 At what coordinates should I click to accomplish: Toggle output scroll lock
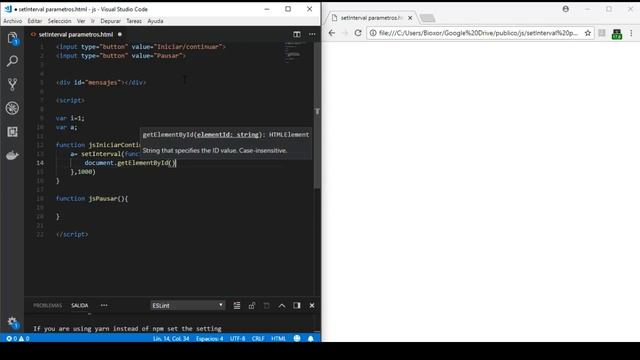tap(252, 305)
